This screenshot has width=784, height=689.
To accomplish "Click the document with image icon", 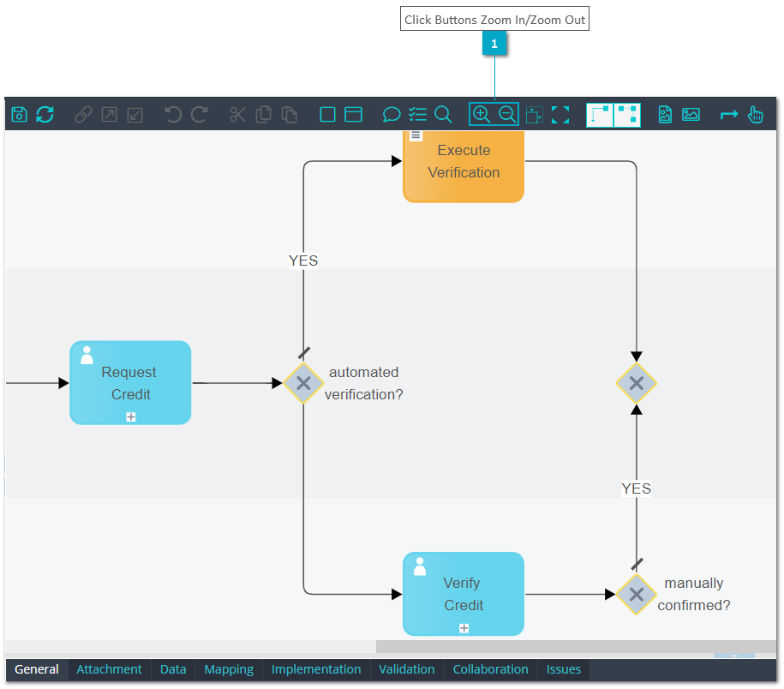I will [665, 115].
